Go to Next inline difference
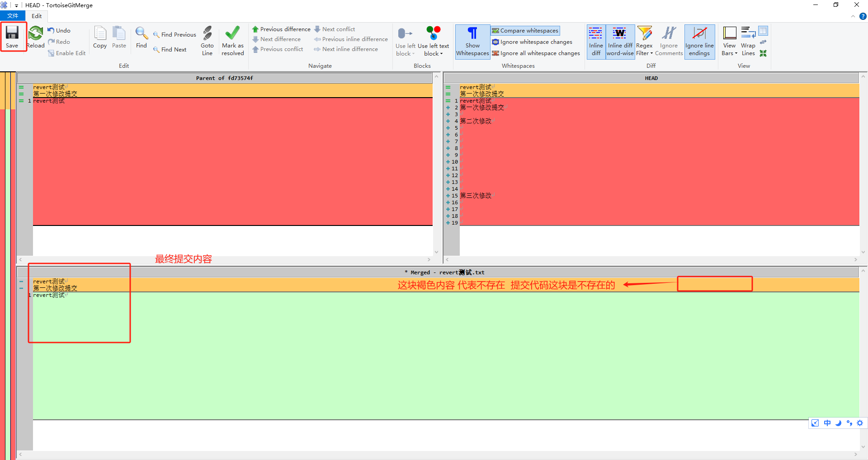The height and width of the screenshot is (460, 868). tap(346, 49)
